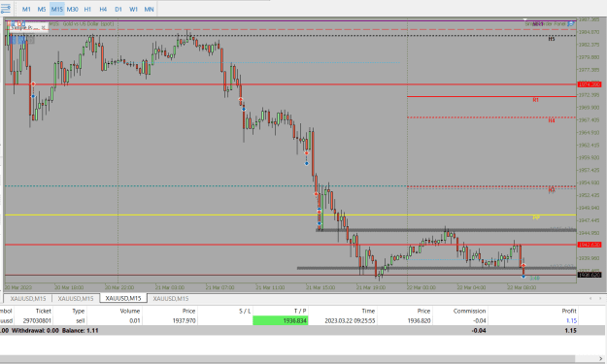Switch chart to M30 timeframe
The image size is (607, 364).
pos(73,9)
